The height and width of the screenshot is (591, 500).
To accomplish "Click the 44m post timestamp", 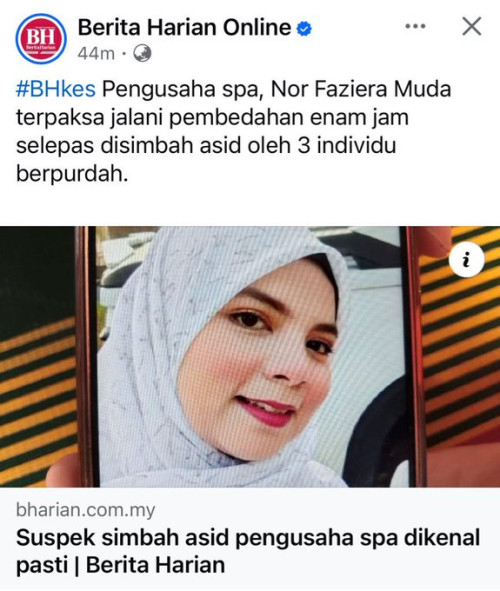I will (96, 54).
